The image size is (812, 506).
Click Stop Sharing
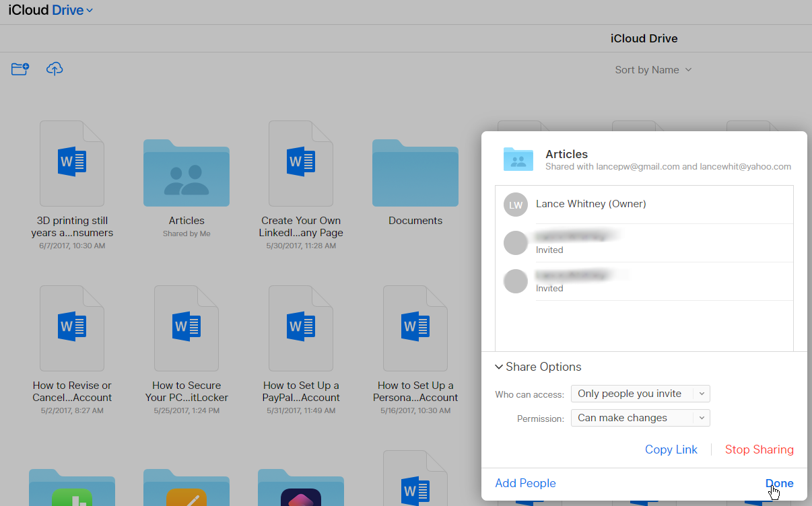759,449
